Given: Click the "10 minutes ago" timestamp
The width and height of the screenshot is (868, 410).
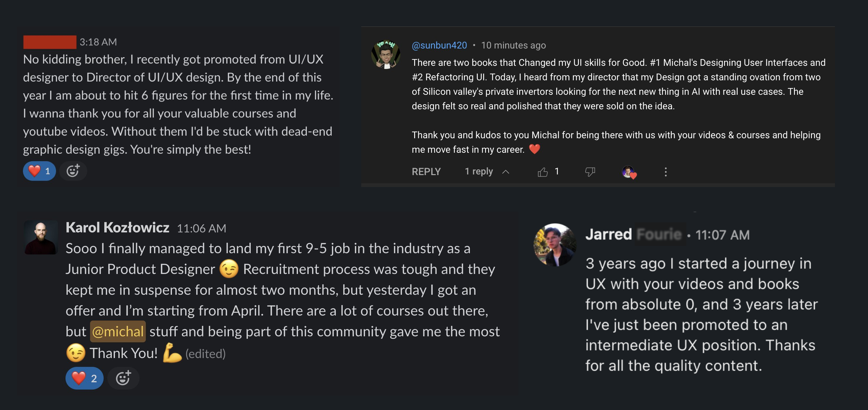Looking at the screenshot, I should [513, 45].
